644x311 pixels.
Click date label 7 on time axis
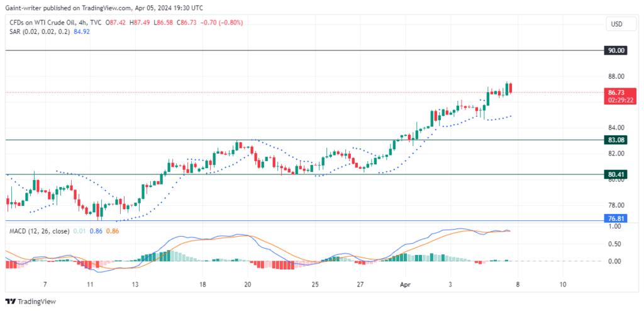click(45, 285)
